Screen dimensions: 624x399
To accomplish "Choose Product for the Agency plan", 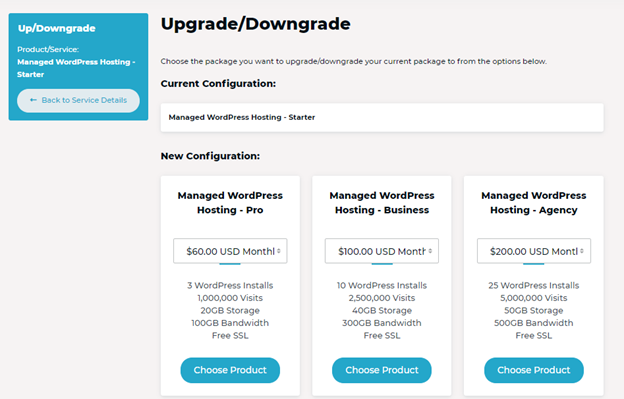I will pos(534,370).
